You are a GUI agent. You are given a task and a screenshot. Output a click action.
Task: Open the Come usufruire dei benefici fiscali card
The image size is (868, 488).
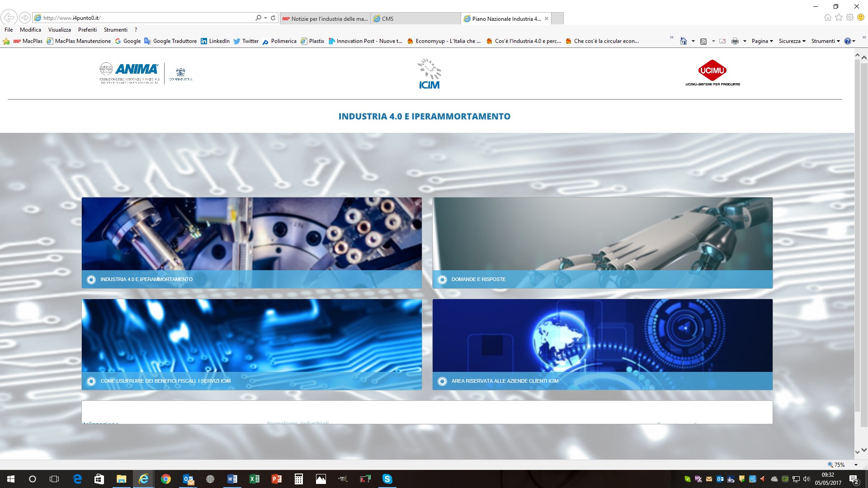pos(252,344)
